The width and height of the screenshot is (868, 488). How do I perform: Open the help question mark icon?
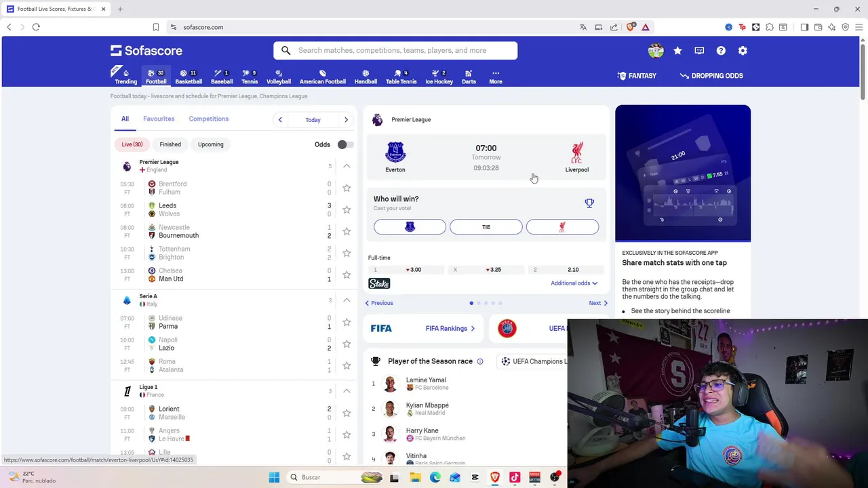pyautogui.click(x=721, y=51)
